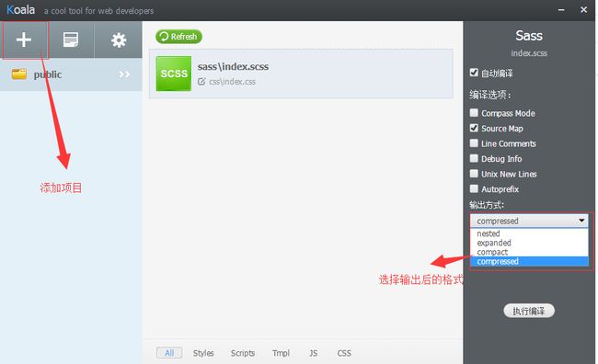Open the settings gear icon
This screenshot has width=598, height=364.
coord(119,40)
